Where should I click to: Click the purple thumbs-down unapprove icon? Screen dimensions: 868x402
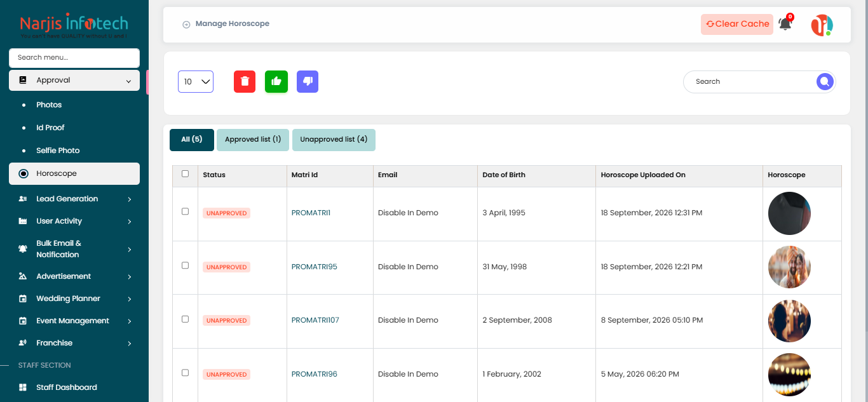coord(308,81)
